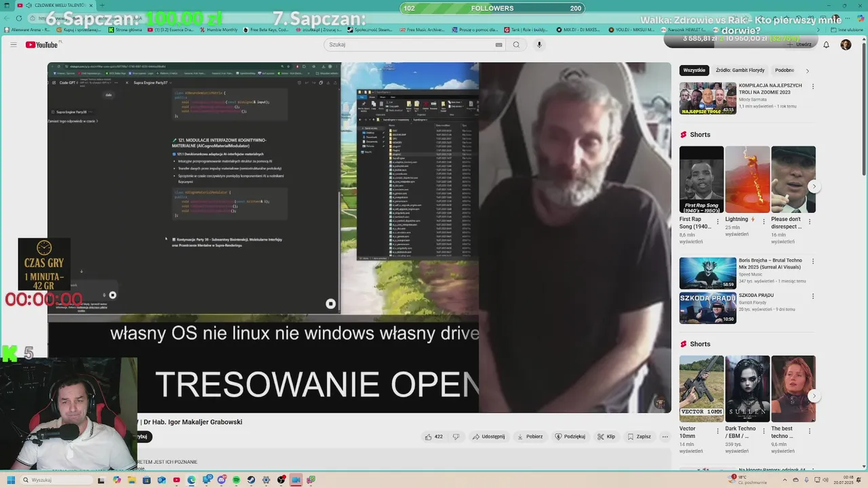Start voice search with microphone
Screen dimensions: 868x488
[x=539, y=45]
